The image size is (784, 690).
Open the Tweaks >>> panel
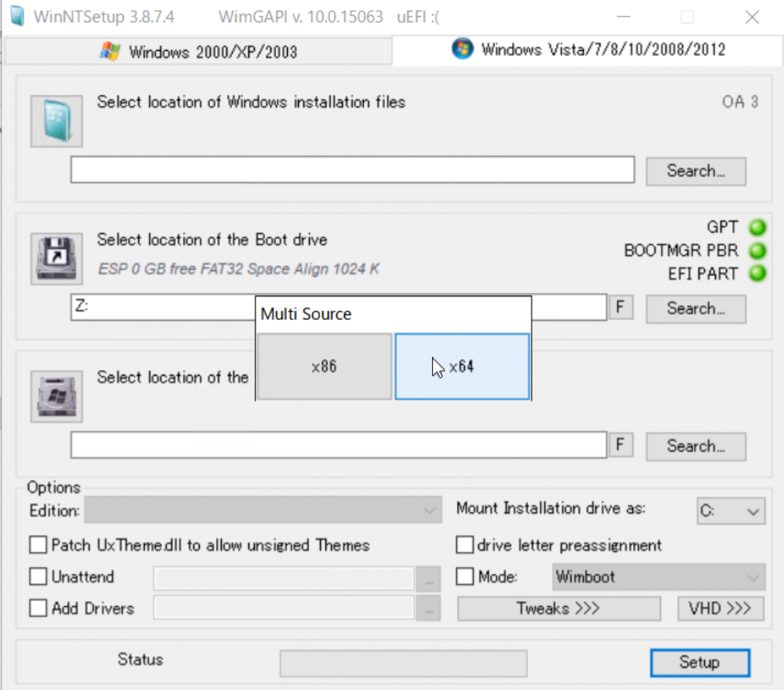[558, 608]
